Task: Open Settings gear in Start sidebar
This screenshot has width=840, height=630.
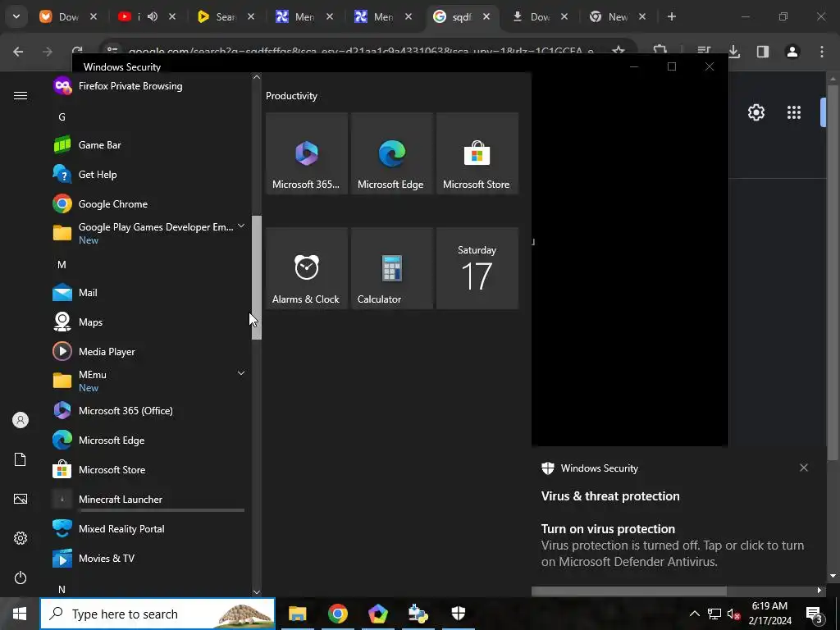Action: click(x=21, y=538)
